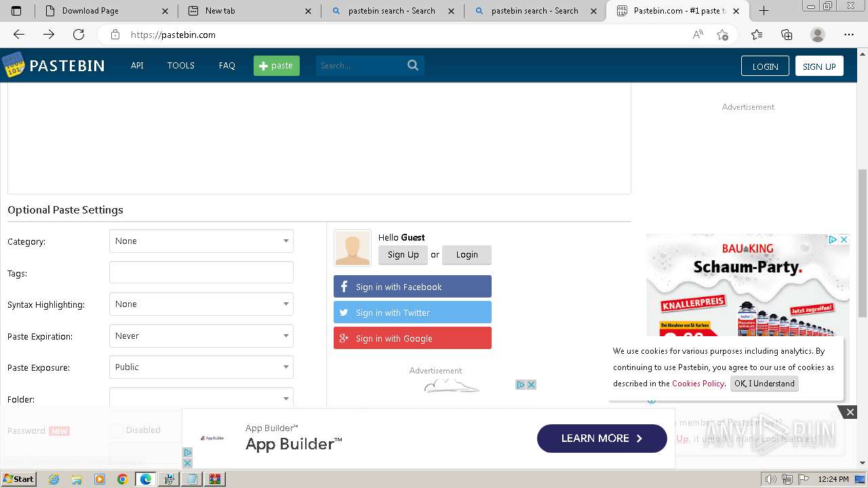This screenshot has height=488, width=868.
Task: Sign in with Google
Action: pos(412,338)
